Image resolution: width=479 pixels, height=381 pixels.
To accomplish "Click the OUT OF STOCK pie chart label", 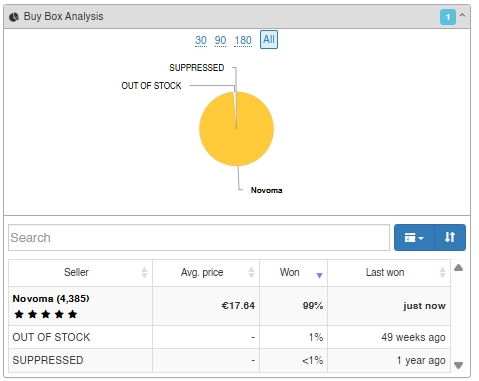I will click(151, 86).
